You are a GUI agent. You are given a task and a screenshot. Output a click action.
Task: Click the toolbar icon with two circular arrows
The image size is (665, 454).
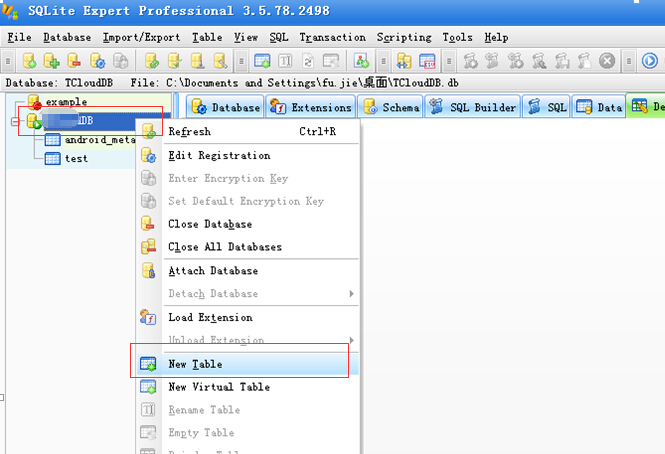coord(308,61)
